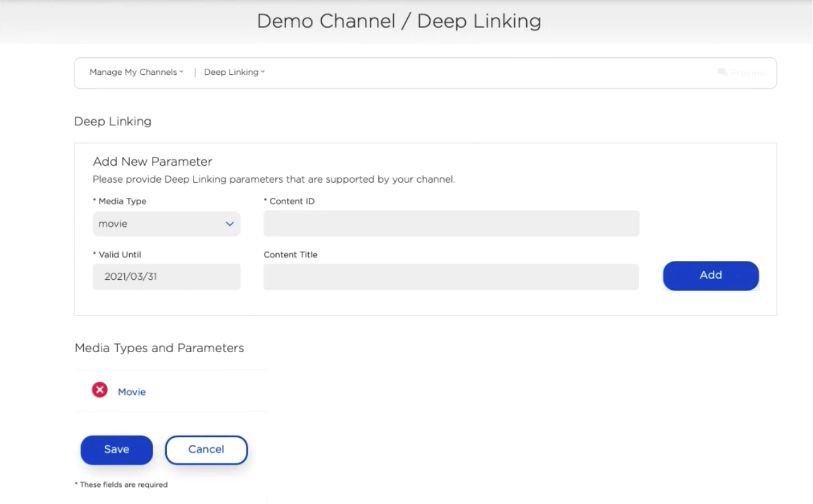Save the deep linking settings
This screenshot has width=813, height=504.
[117, 450]
